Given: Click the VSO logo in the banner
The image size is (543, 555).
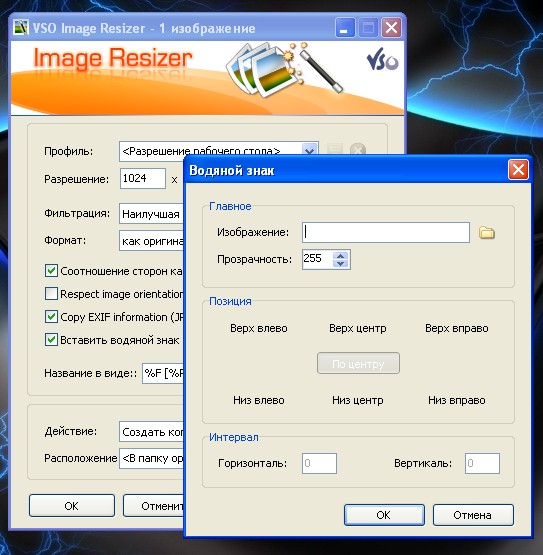Looking at the screenshot, I should [382, 60].
